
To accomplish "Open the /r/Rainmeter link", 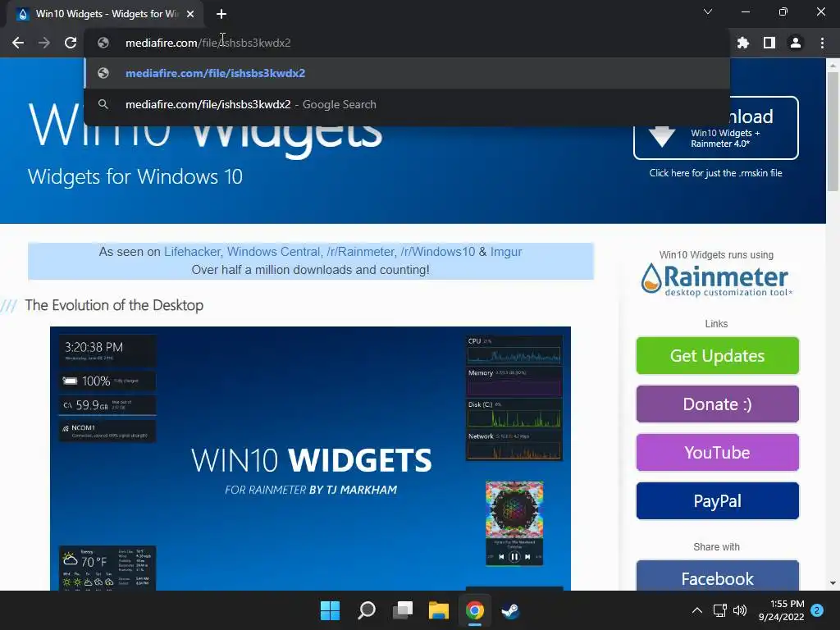I will (x=360, y=252).
